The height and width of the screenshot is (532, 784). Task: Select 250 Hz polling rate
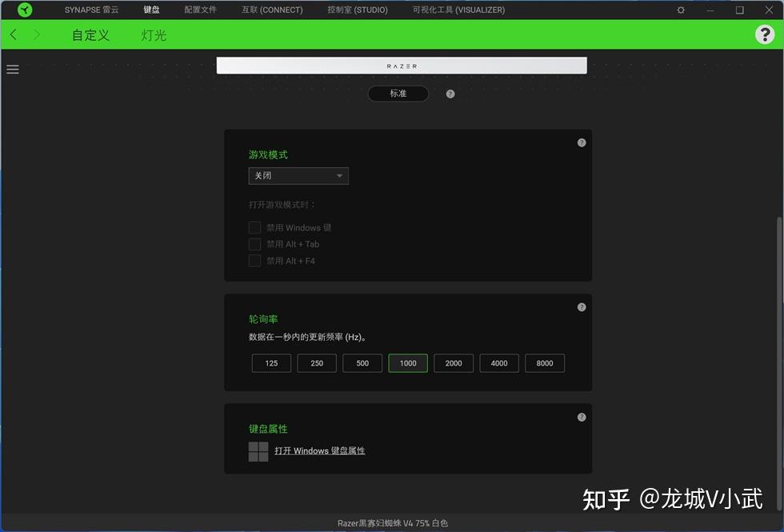pyautogui.click(x=317, y=363)
